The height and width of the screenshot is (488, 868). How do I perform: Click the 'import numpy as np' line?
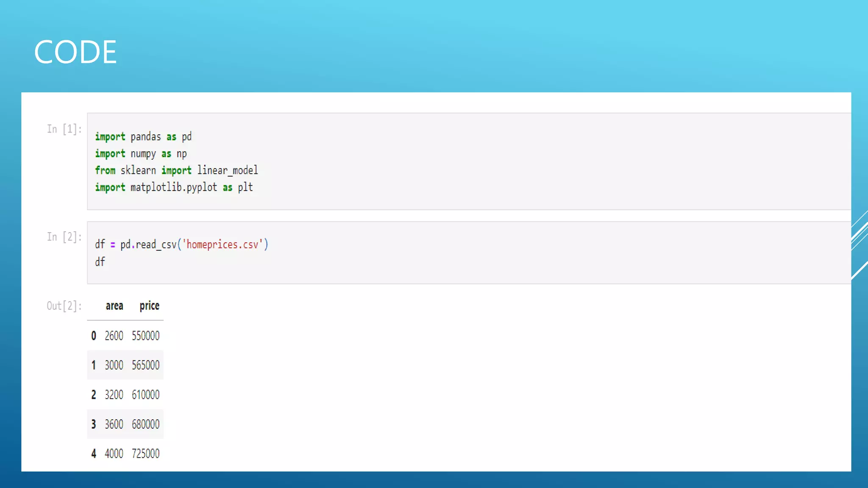coord(141,154)
